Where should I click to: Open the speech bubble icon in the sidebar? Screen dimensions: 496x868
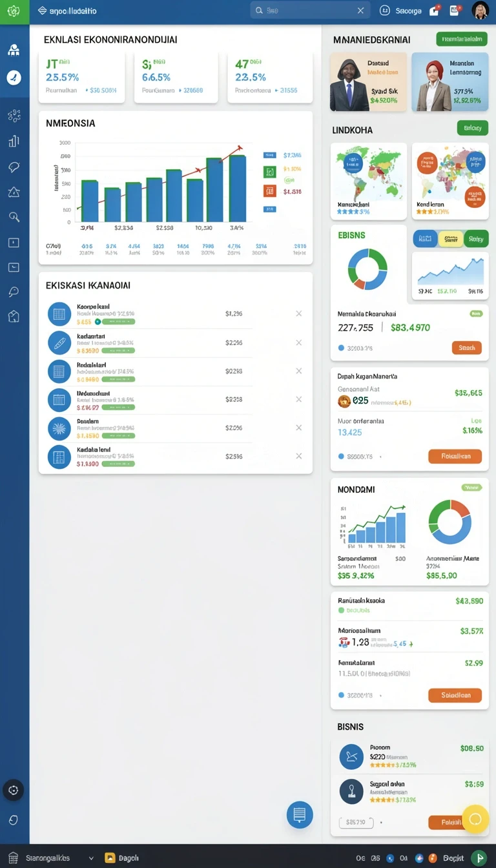coord(14,167)
